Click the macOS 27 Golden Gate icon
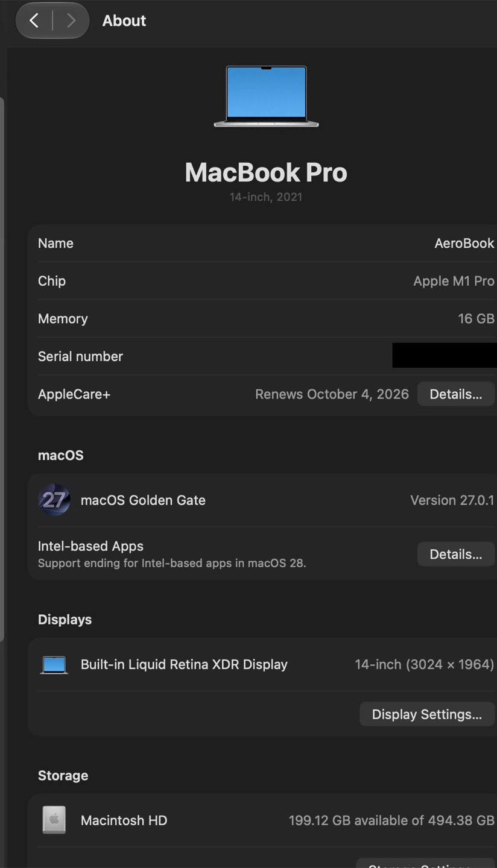This screenshot has height=868, width=497. [x=54, y=500]
